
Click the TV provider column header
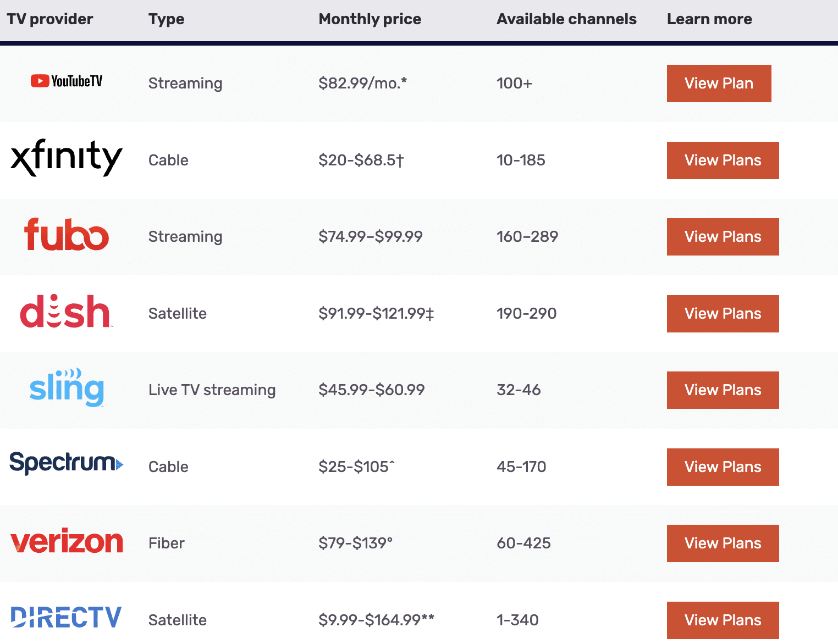50,19
